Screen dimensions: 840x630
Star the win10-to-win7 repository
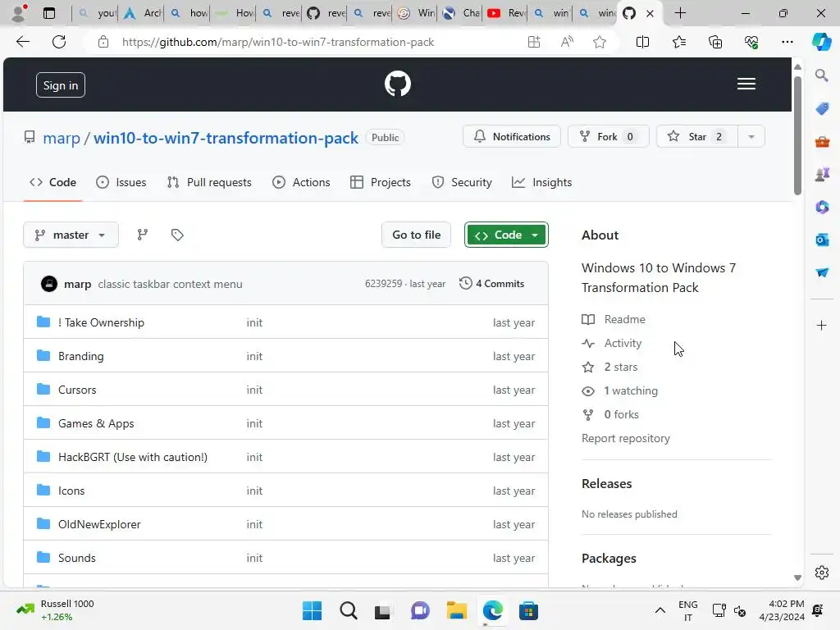(697, 137)
